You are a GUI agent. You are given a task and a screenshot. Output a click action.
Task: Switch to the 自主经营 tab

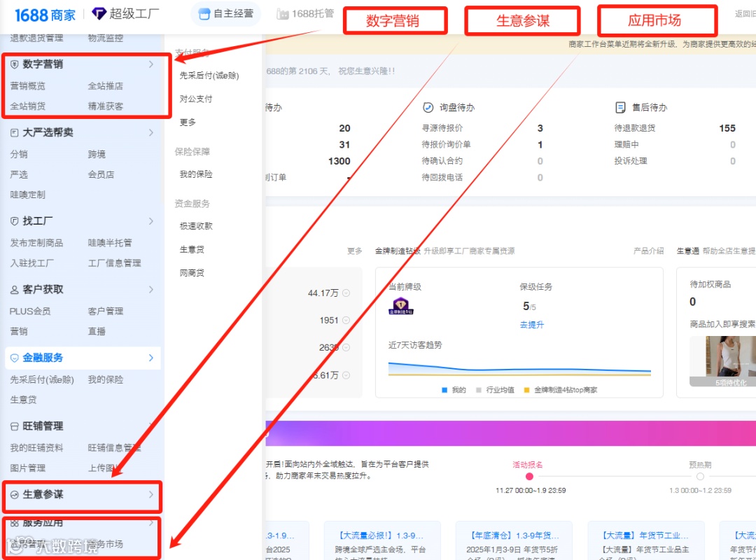(226, 14)
